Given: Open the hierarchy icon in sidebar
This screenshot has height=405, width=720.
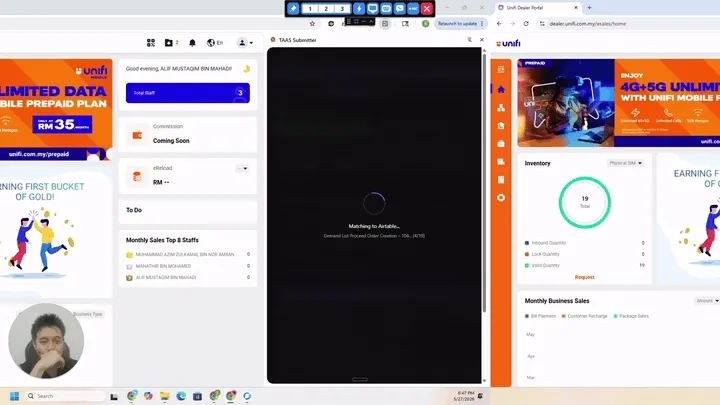Looking at the screenshot, I should pyautogui.click(x=501, y=107).
